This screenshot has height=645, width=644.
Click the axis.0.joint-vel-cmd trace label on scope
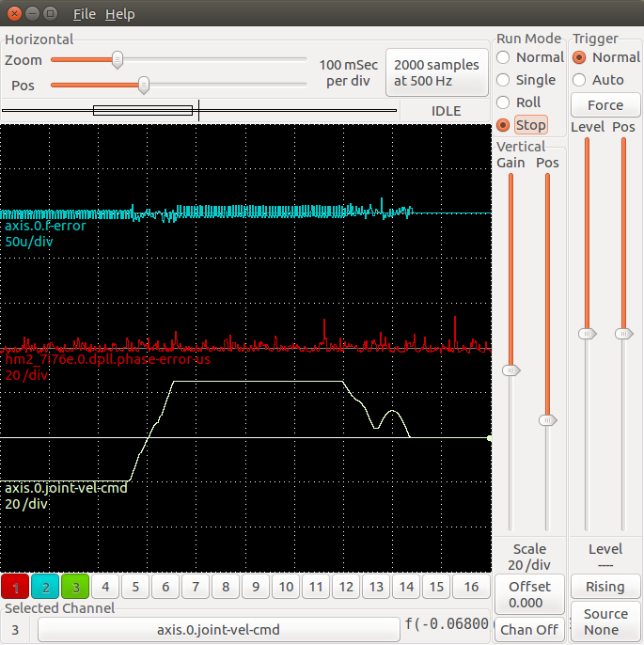coord(66,488)
